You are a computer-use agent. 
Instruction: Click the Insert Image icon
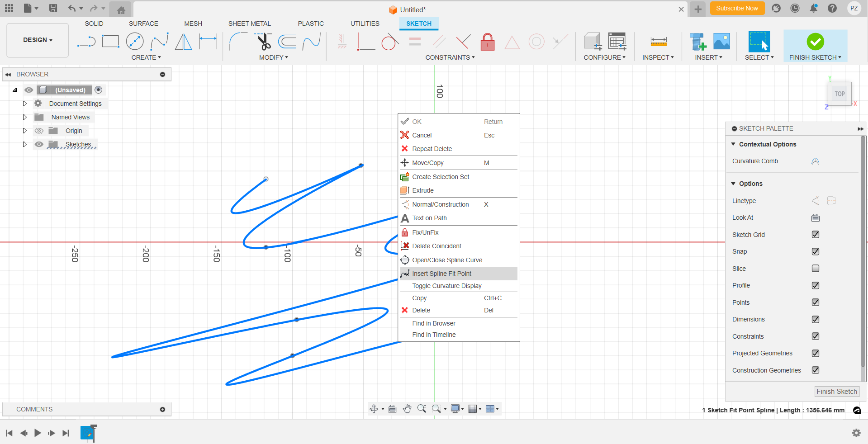click(721, 42)
